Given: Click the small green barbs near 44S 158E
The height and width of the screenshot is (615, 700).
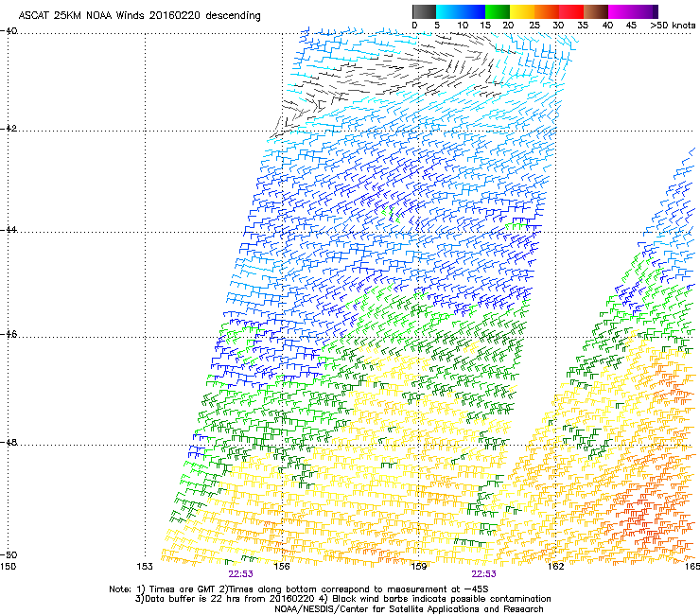Looking at the screenshot, I should click(390, 213).
